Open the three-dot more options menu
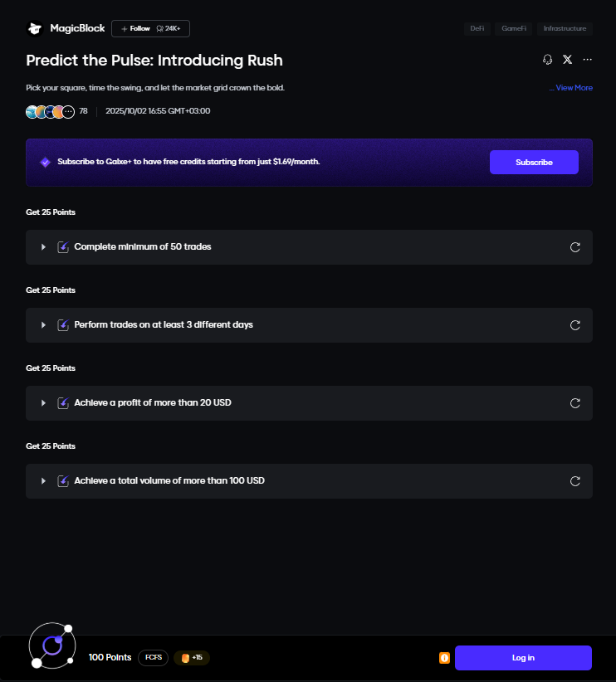This screenshot has width=616, height=682. tap(588, 60)
